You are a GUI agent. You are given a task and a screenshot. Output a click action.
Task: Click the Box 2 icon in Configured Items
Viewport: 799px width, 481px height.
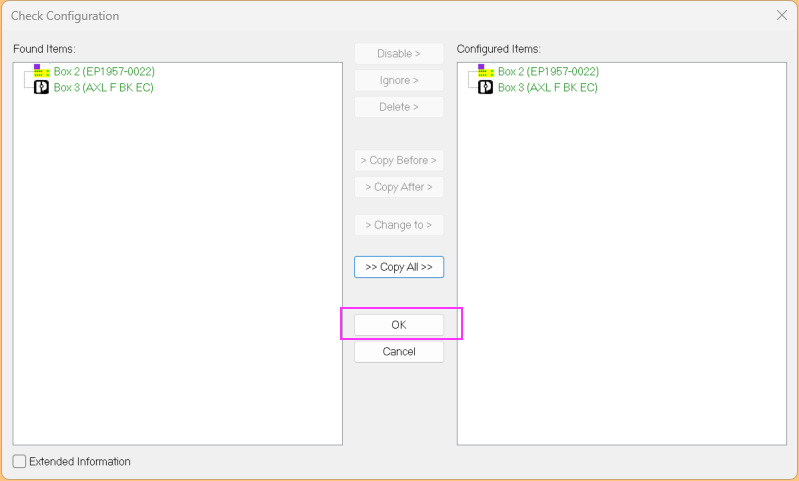click(486, 71)
